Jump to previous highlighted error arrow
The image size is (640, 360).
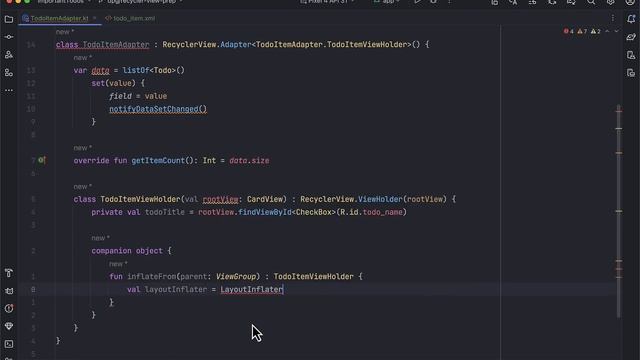pos(607,31)
